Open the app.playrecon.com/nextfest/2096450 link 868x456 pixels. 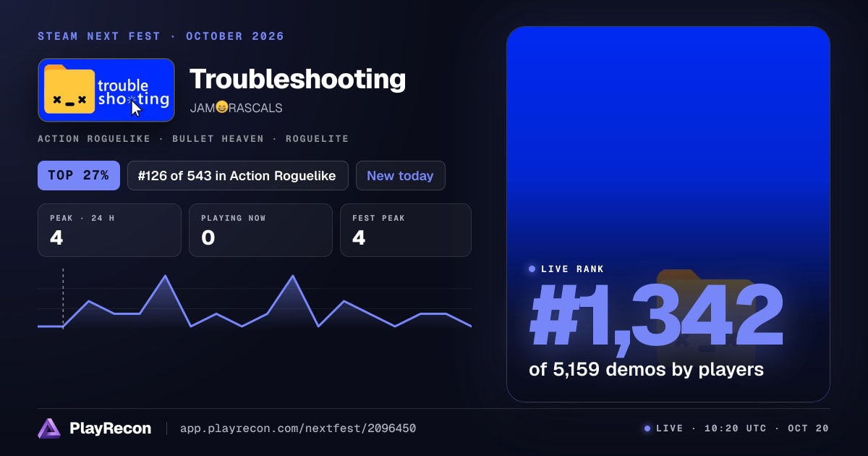coord(298,428)
